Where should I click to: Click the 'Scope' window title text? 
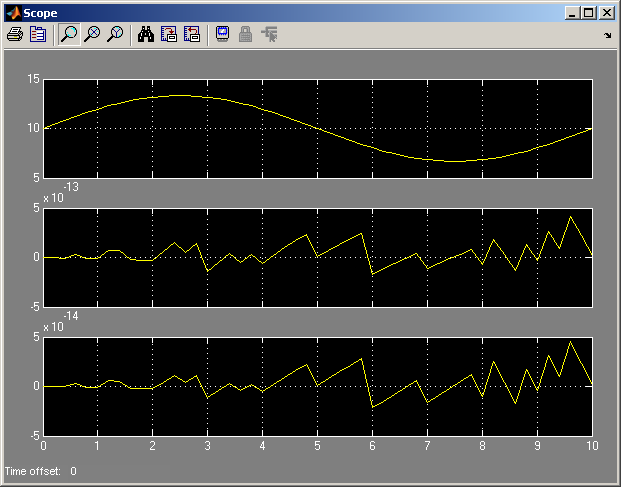(x=40, y=13)
